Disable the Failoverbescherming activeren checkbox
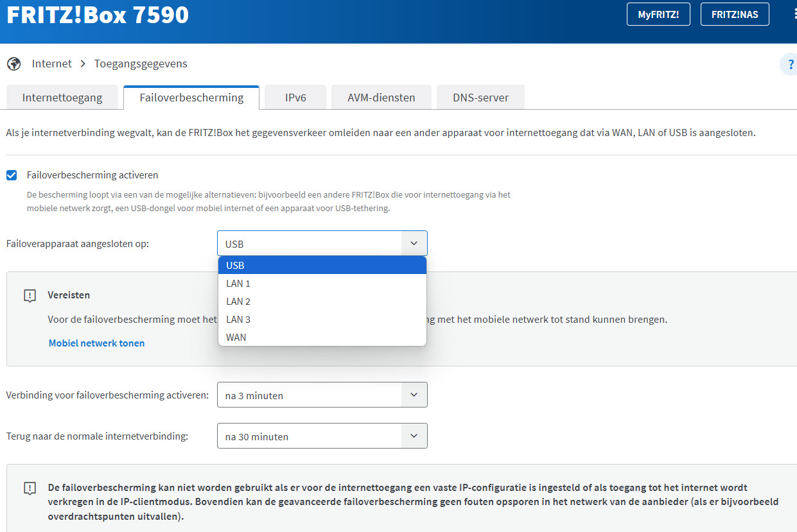 pos(12,175)
